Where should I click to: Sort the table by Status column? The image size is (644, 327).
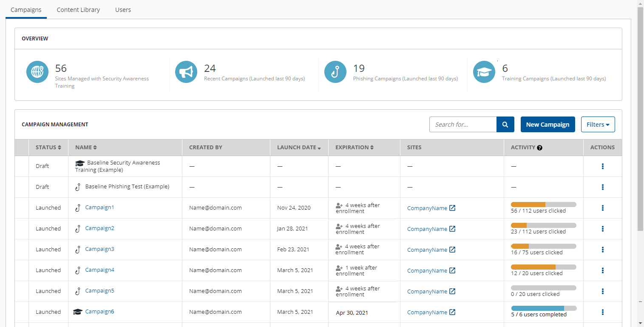(x=48, y=148)
